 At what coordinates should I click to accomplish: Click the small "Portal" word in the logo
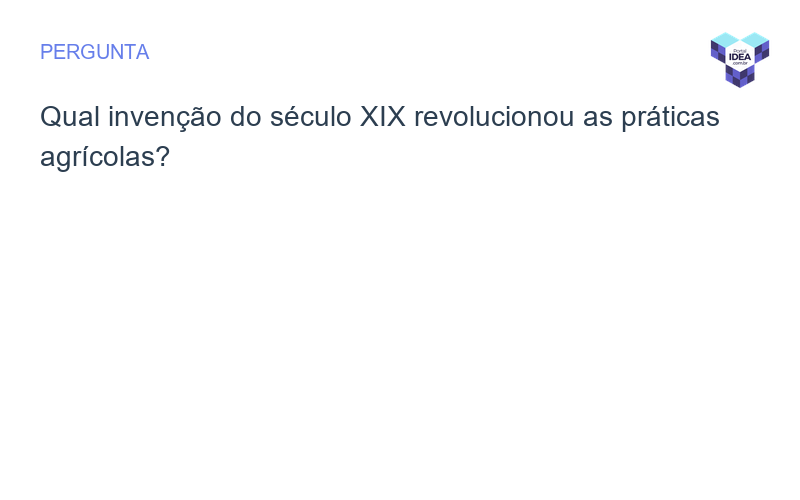click(740, 50)
